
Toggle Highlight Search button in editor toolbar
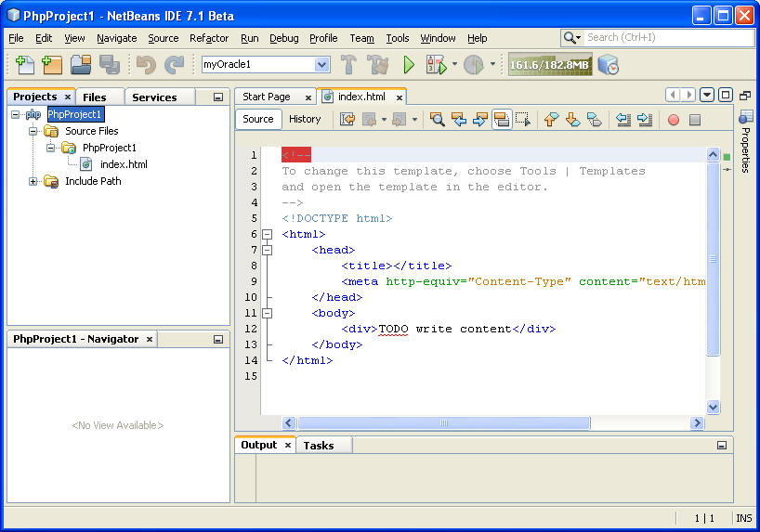click(502, 119)
